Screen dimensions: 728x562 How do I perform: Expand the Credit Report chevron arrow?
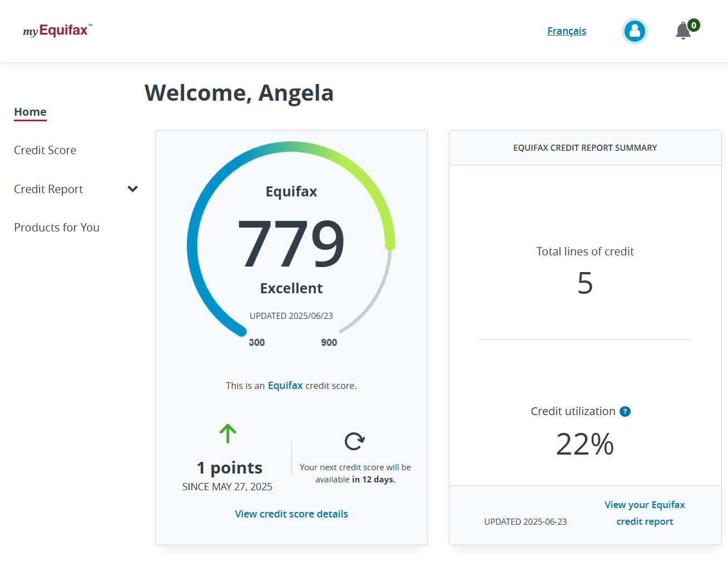tap(132, 189)
